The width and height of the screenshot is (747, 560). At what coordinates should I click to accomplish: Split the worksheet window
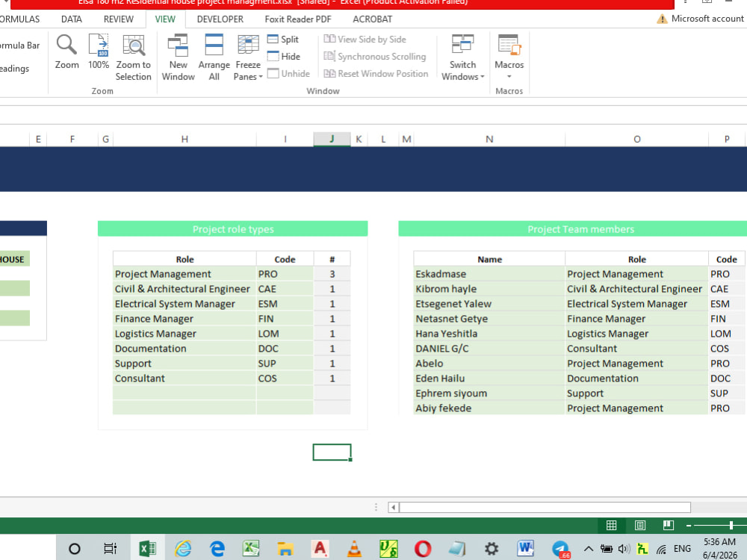click(283, 39)
